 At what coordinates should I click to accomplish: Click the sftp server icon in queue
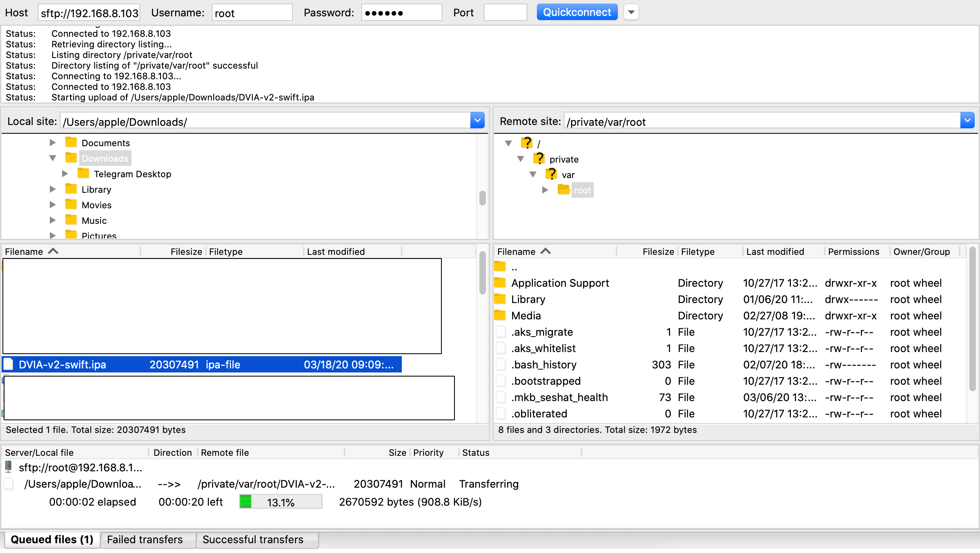(x=9, y=467)
